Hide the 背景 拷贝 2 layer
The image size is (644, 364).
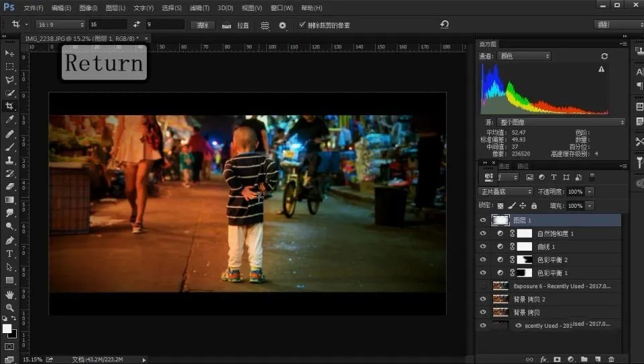pos(482,299)
